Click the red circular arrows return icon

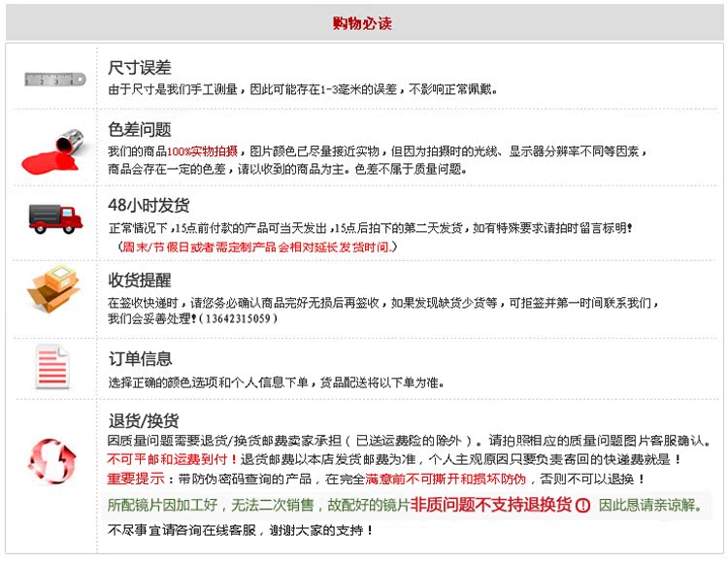click(52, 461)
